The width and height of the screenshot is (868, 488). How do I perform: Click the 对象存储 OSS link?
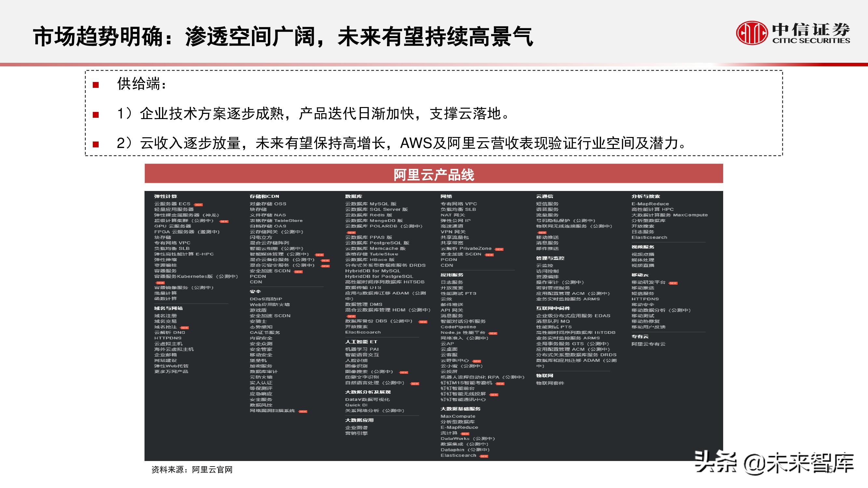click(x=268, y=204)
